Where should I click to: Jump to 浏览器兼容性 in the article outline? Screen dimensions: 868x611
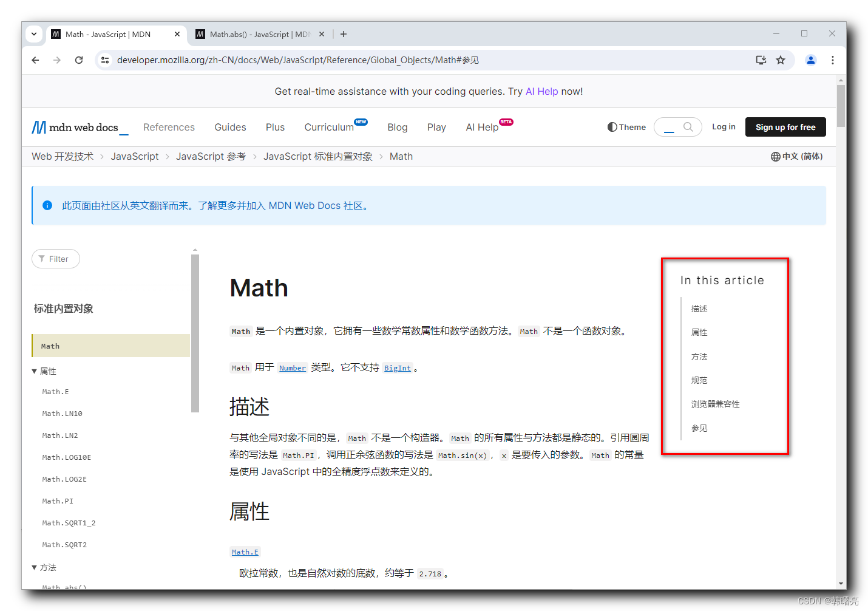pos(715,404)
